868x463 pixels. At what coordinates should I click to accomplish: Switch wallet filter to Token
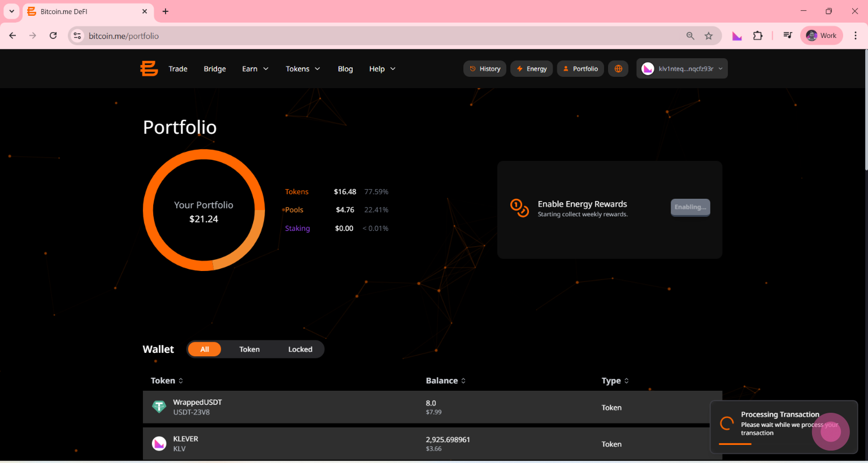pos(249,350)
